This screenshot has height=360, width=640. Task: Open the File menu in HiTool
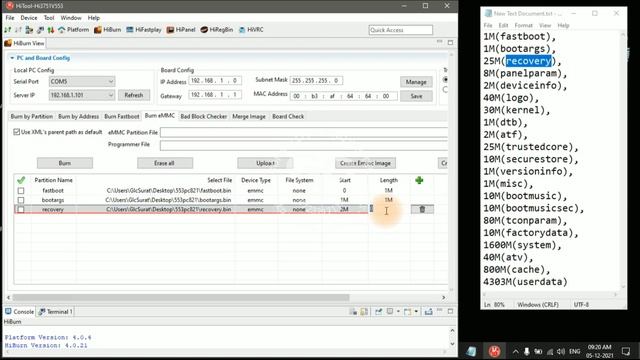[x=10, y=18]
